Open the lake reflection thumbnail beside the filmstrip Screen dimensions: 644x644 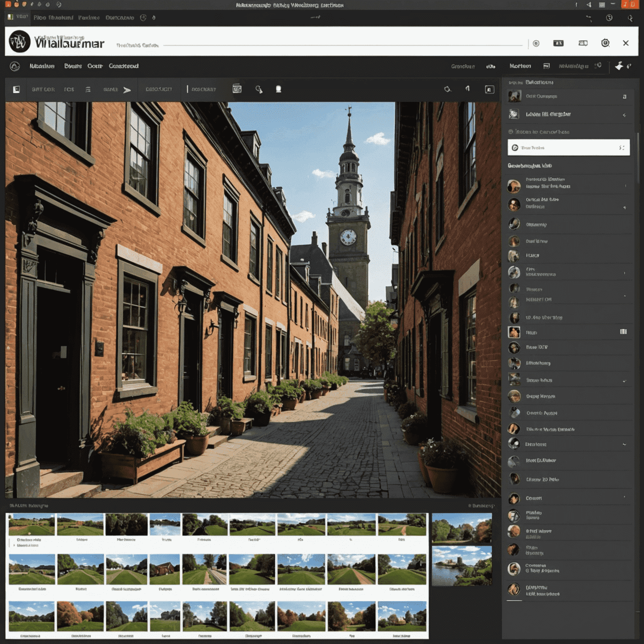click(462, 566)
